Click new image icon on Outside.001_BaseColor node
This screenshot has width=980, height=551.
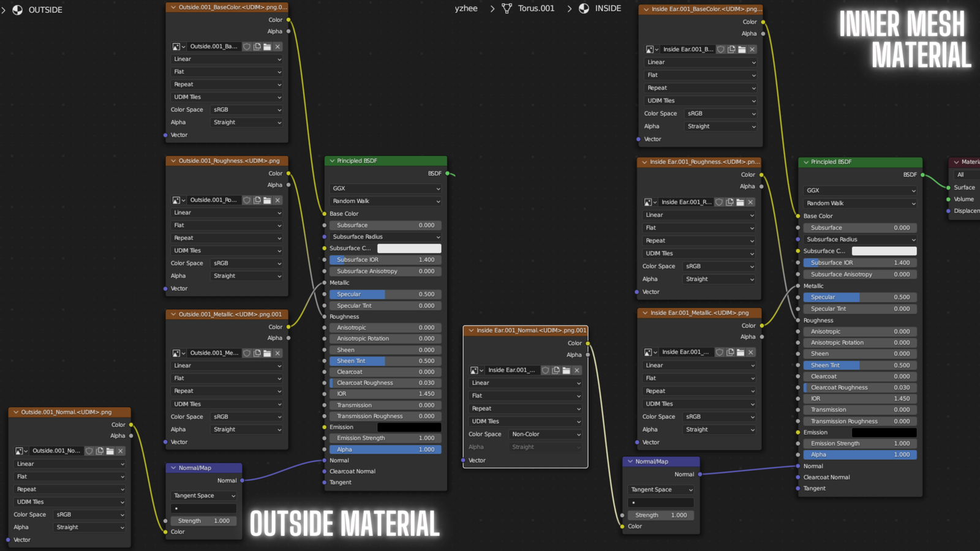(x=257, y=47)
